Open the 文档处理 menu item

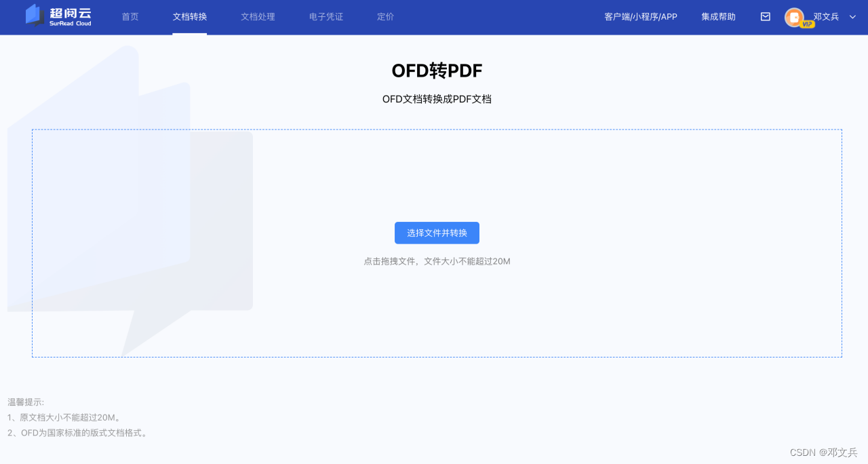[258, 17]
